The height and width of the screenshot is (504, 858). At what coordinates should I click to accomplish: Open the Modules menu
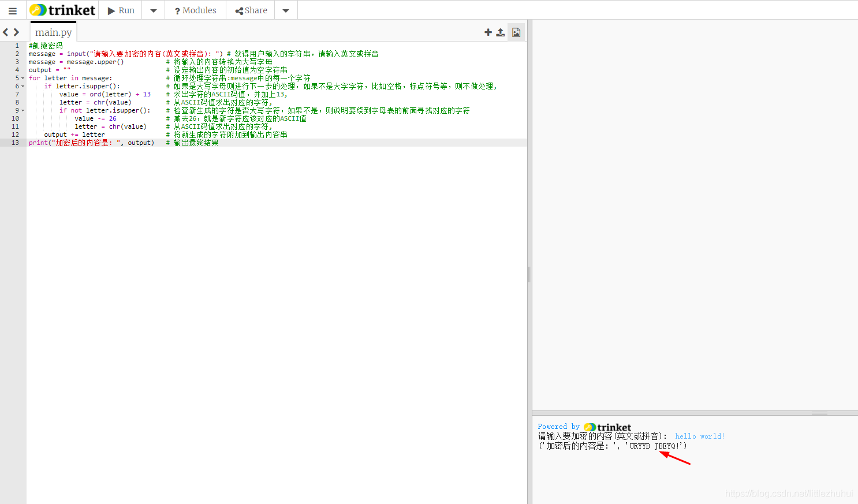pyautogui.click(x=195, y=10)
